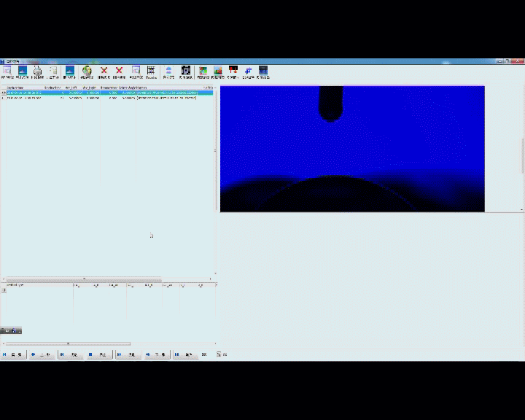This screenshot has width=525, height=420.
Task: Jump to the first frame with the skip-to-start button
Action: (x=13, y=354)
